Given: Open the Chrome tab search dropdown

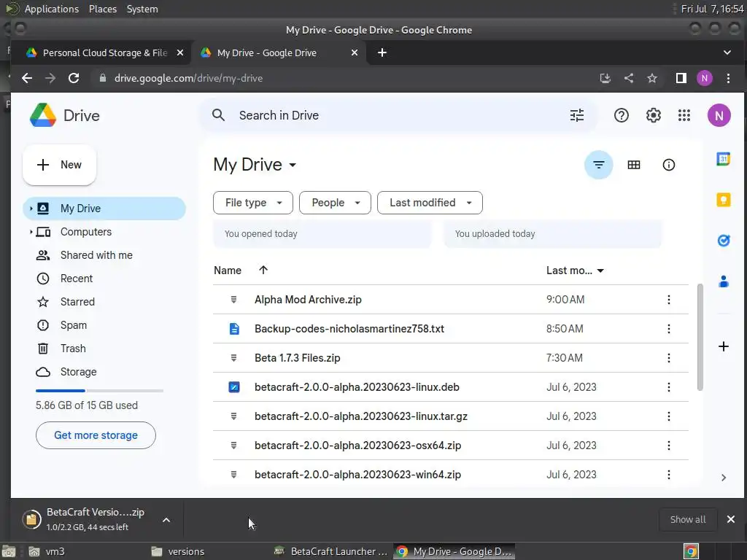Looking at the screenshot, I should click(x=727, y=52).
